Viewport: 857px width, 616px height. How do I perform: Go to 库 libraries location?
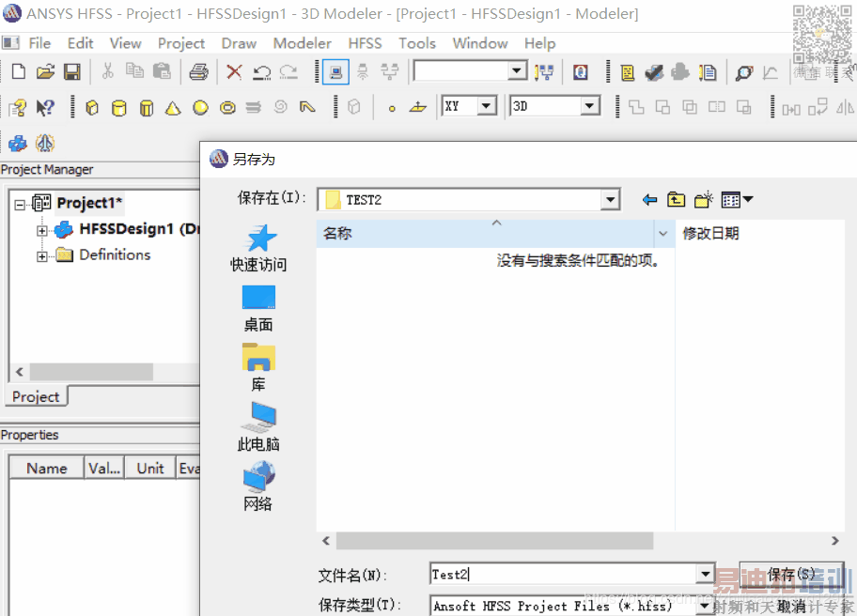(258, 368)
